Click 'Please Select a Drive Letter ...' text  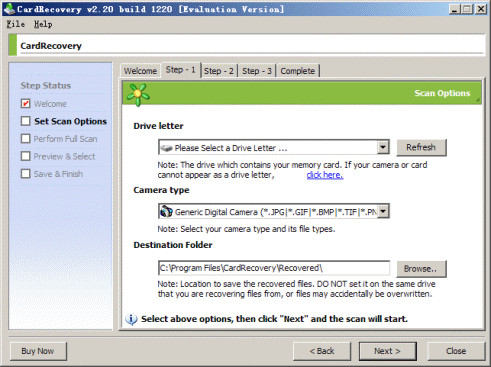pos(231,148)
